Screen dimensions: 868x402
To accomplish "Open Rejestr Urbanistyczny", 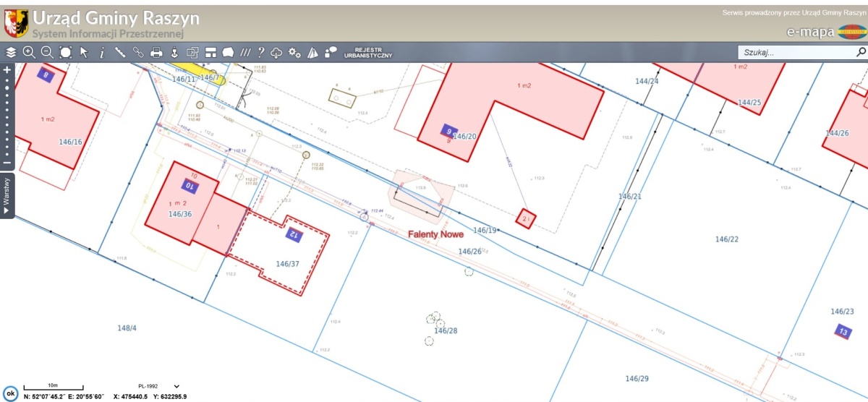I will coord(368,52).
